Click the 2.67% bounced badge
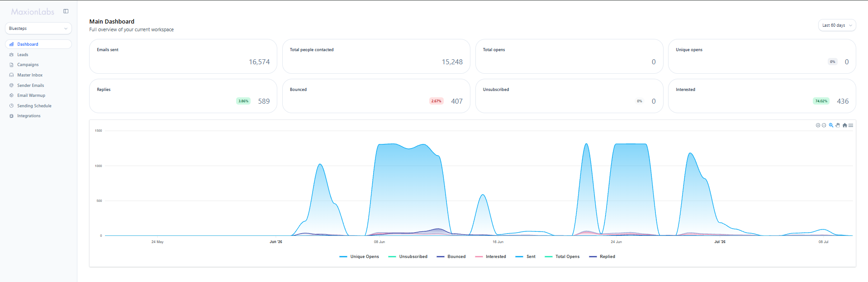The image size is (868, 282). tap(436, 101)
